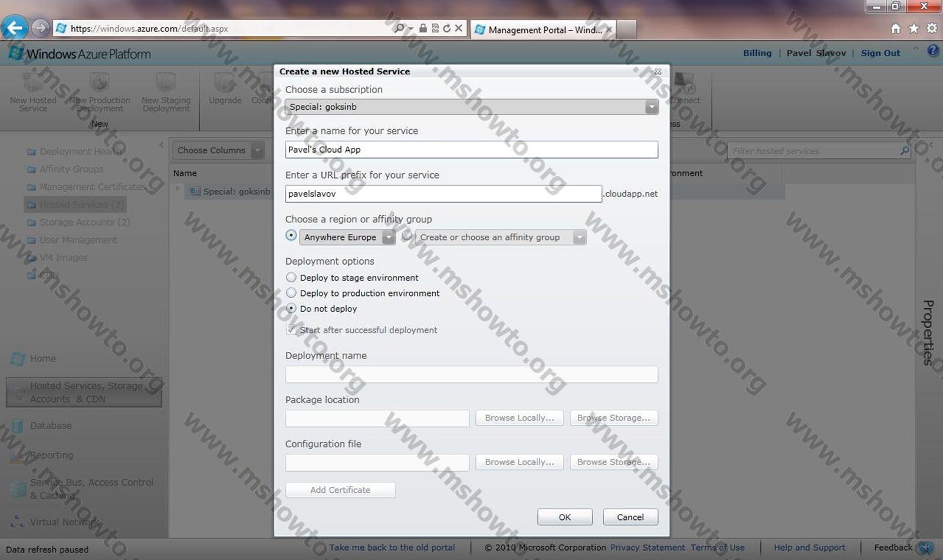The image size is (943, 560).
Task: Open the Billing link
Action: tap(757, 53)
